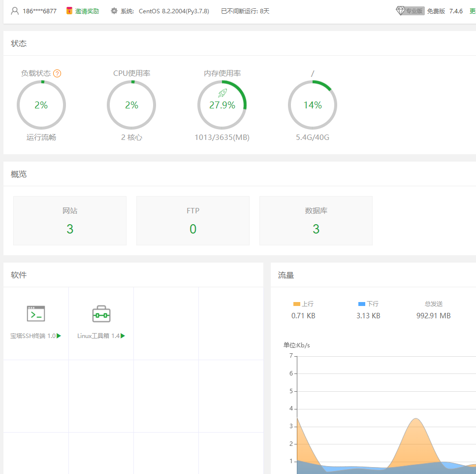This screenshot has height=474, width=476.
Task: Open the help icon next to 负载状态
Action: (x=57, y=73)
